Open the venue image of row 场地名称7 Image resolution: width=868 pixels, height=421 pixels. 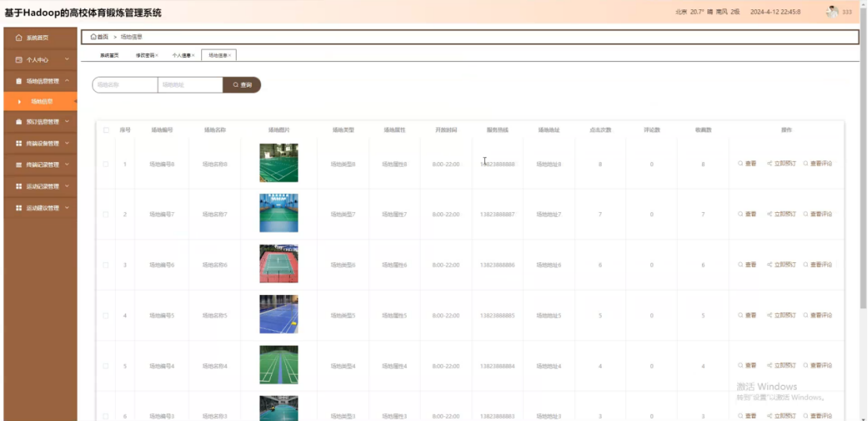tap(279, 213)
